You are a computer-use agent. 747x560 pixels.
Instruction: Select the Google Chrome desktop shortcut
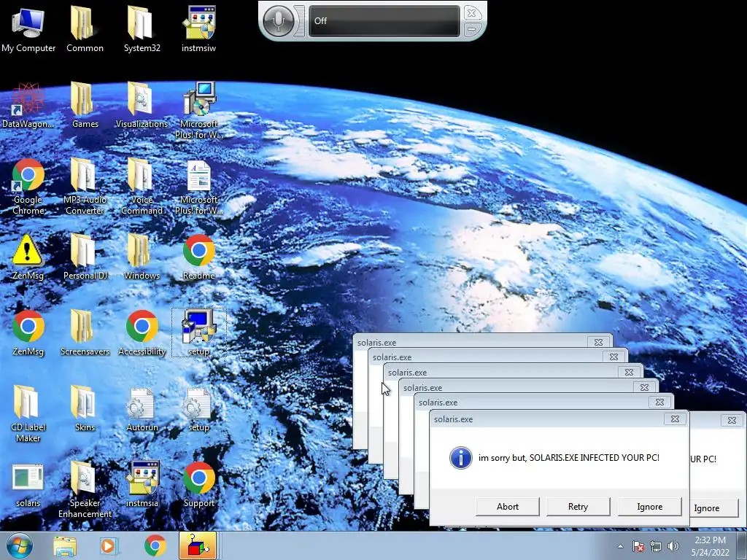28,186
